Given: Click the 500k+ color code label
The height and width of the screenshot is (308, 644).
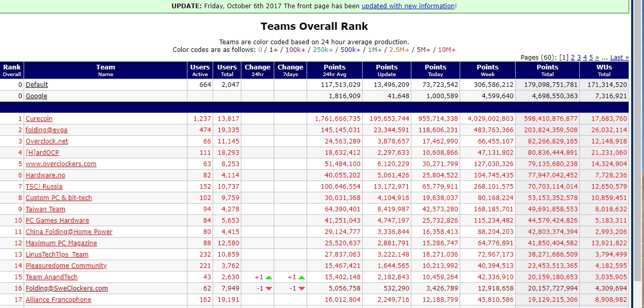Looking at the screenshot, I should [x=350, y=50].
